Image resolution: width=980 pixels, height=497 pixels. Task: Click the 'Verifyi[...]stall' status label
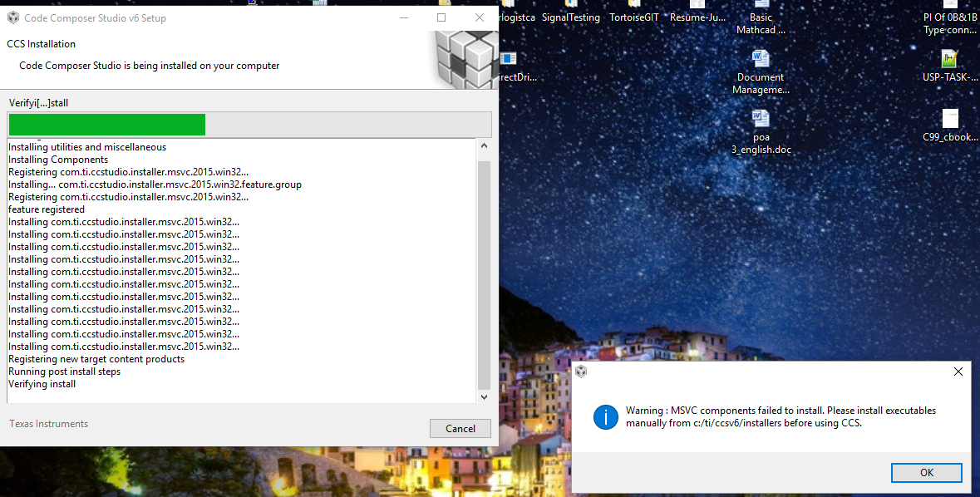coord(39,102)
